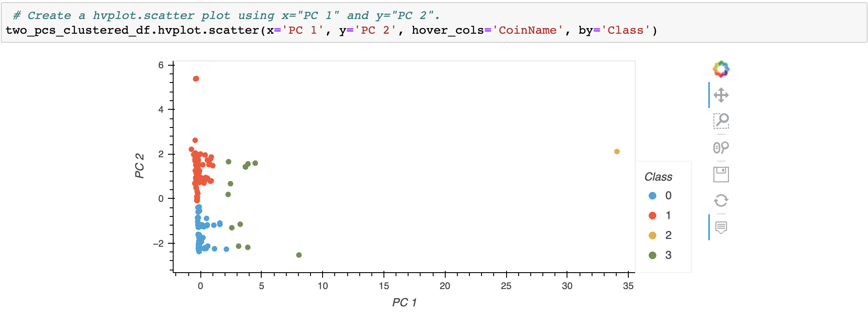This screenshot has height=318, width=868.
Task: Select the green point near PC 1 of 8
Action: [x=299, y=255]
